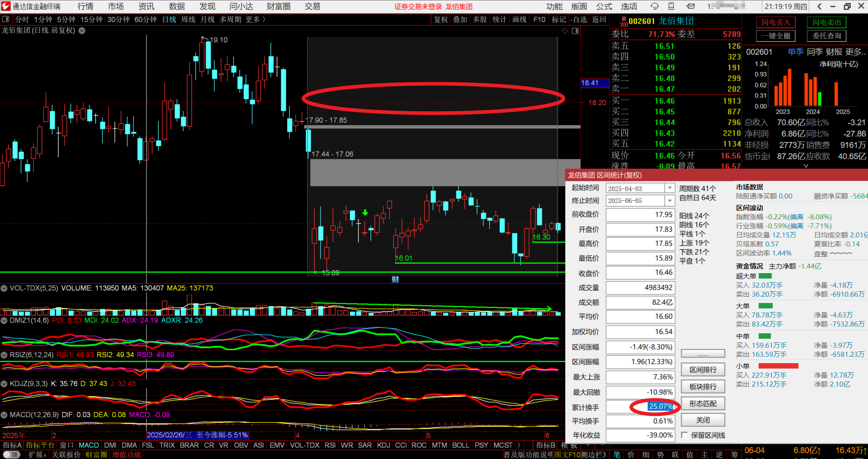Viewport: 868px width, 459px height.
Task: Expand the 扩展 menu at bottom
Action: [x=37, y=454]
